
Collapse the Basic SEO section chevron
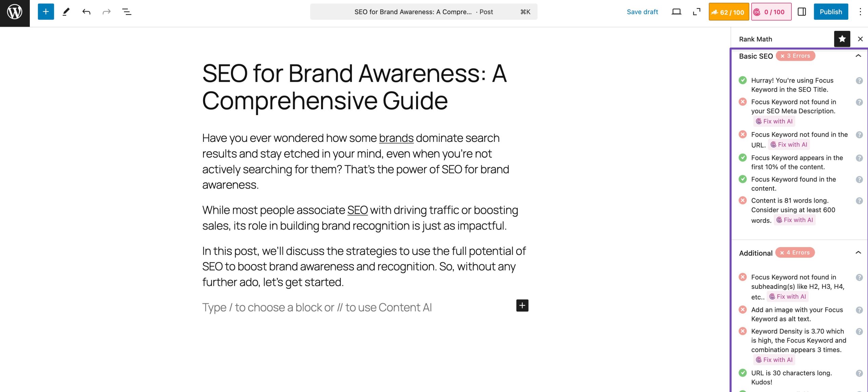(857, 55)
